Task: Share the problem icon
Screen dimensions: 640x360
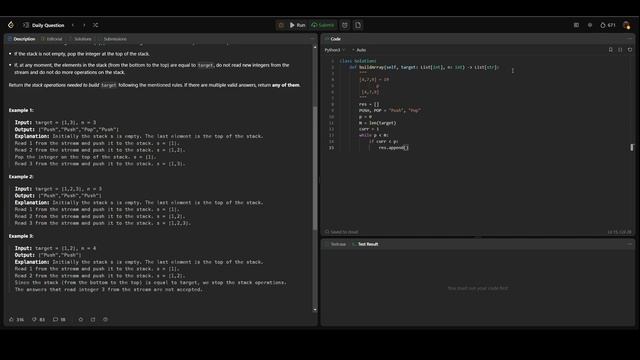Action: pos(93,320)
